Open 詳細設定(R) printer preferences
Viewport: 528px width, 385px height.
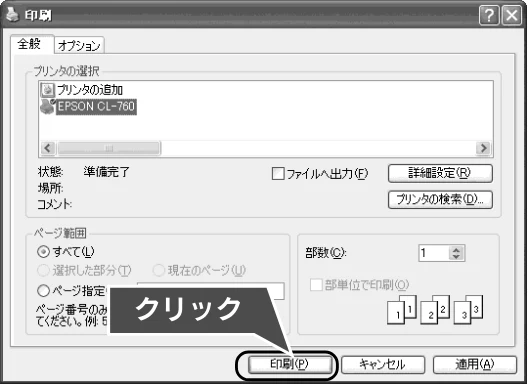[440, 173]
